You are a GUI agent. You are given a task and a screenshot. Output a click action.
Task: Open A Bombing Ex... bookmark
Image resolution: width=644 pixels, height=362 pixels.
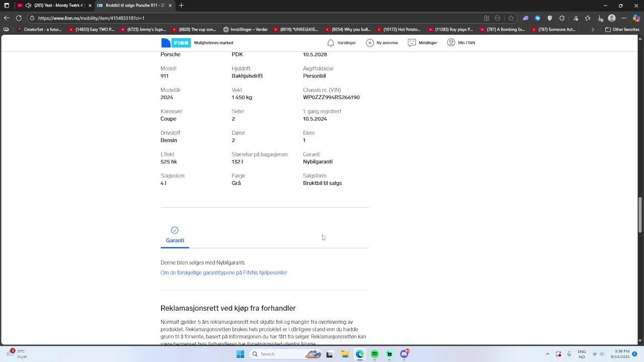[x=502, y=30]
